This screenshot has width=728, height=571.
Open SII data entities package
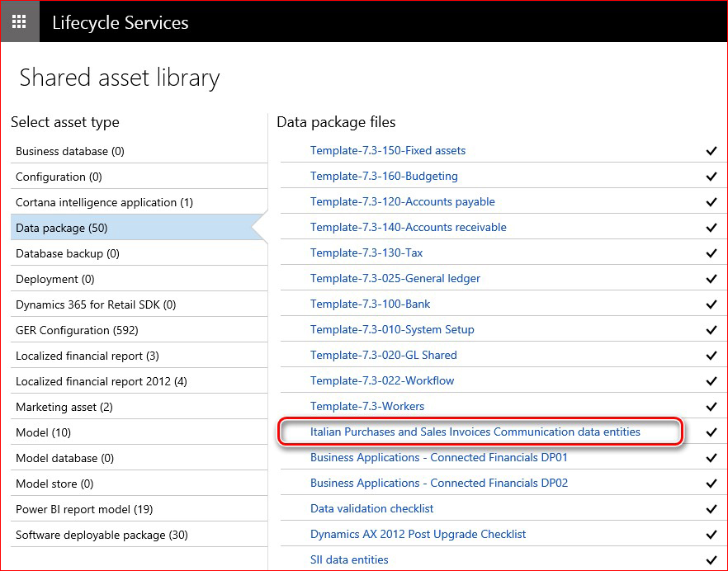pyautogui.click(x=349, y=559)
